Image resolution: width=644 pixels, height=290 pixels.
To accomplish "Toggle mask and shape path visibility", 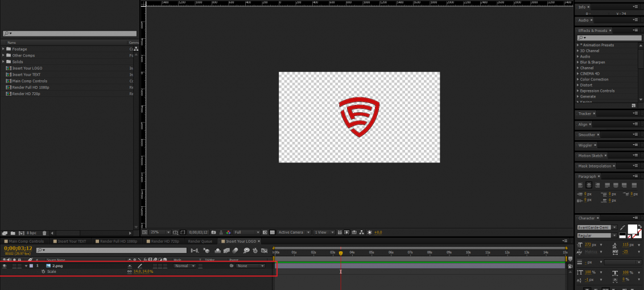I will [x=183, y=232].
